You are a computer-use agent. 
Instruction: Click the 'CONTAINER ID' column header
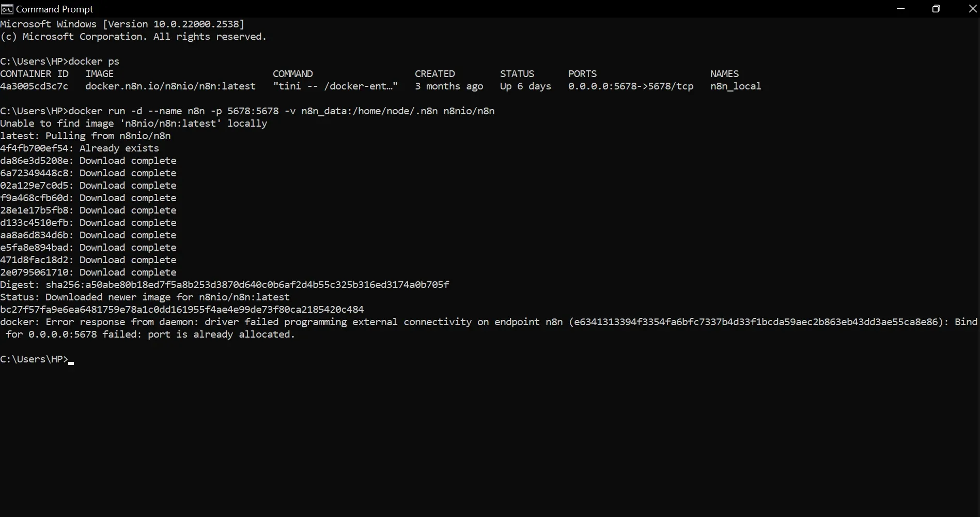[34, 74]
